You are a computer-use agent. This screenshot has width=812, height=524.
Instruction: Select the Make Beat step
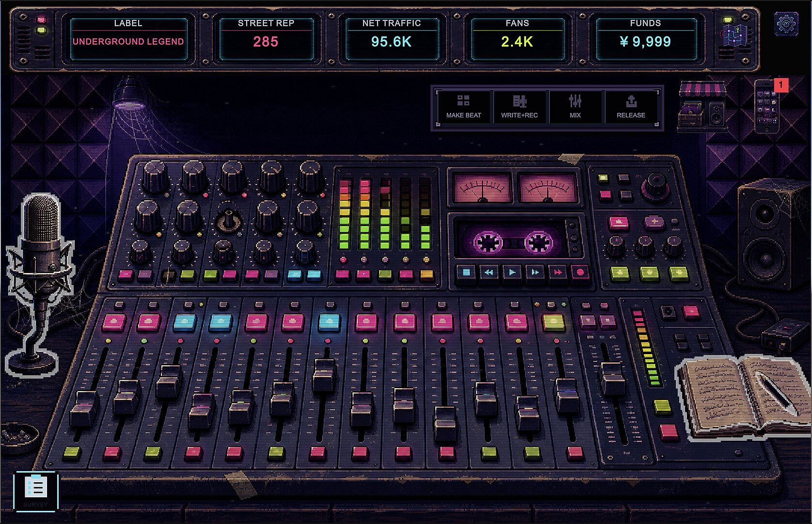[463, 107]
